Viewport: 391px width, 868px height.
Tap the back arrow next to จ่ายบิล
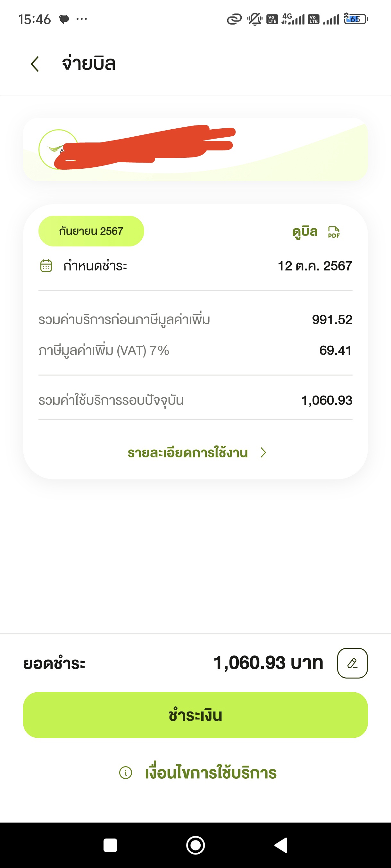click(x=35, y=64)
